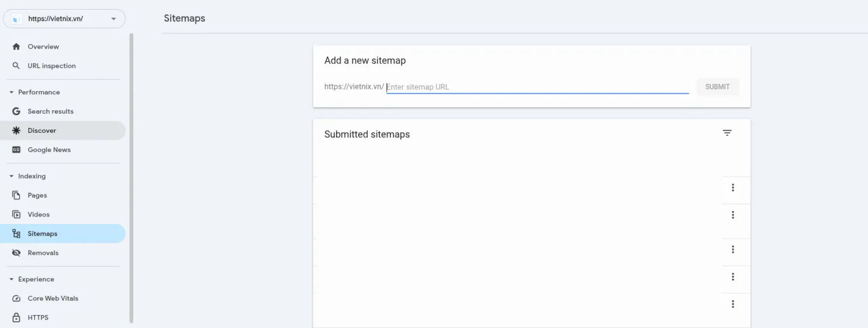Collapse the Experience section
The width and height of the screenshot is (868, 328).
(11, 279)
